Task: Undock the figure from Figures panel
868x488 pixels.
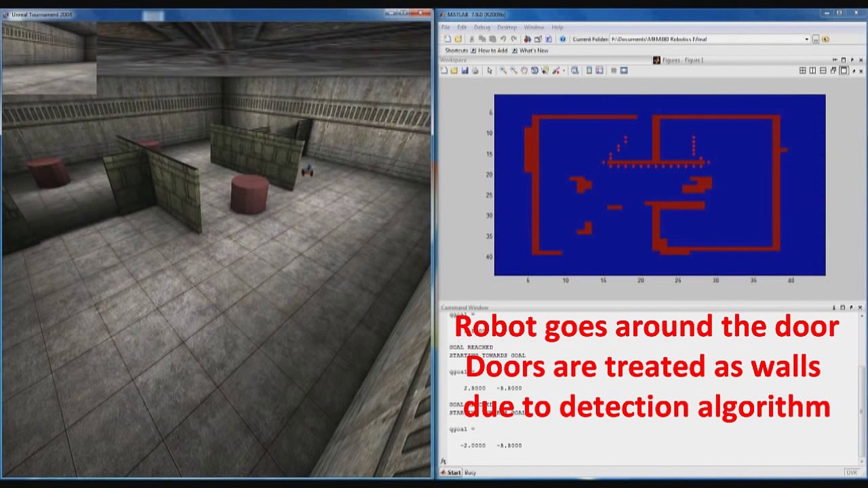Action: (x=854, y=71)
